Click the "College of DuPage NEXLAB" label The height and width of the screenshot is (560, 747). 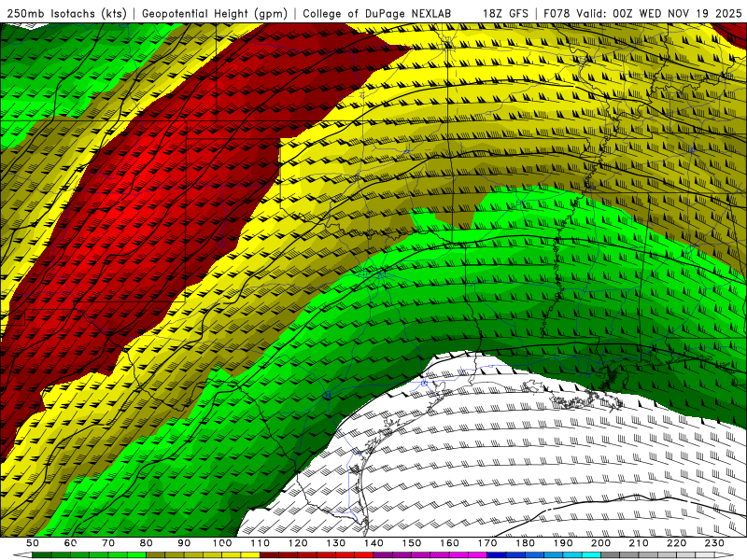pyautogui.click(x=376, y=13)
